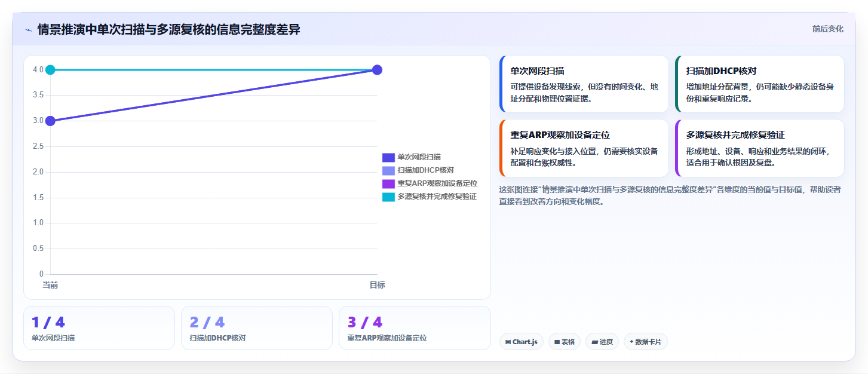Click the 单次网段扫描 caption under 1 / 4
This screenshot has width=868, height=374.
pyautogui.click(x=53, y=338)
